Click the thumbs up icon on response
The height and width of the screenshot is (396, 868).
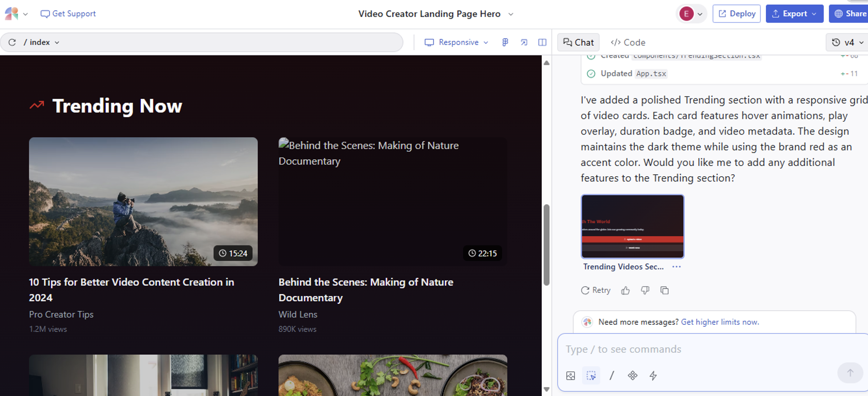[625, 290]
